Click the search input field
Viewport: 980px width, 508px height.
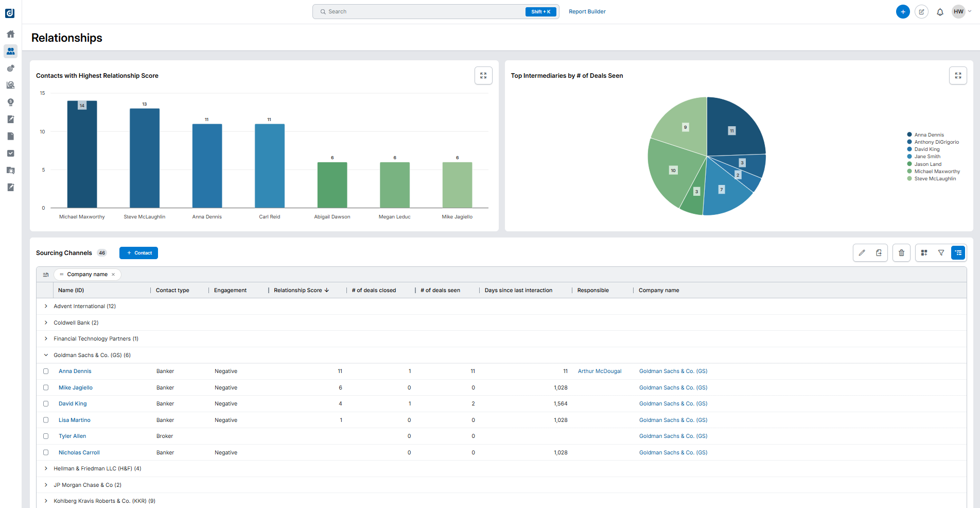pyautogui.click(x=435, y=12)
